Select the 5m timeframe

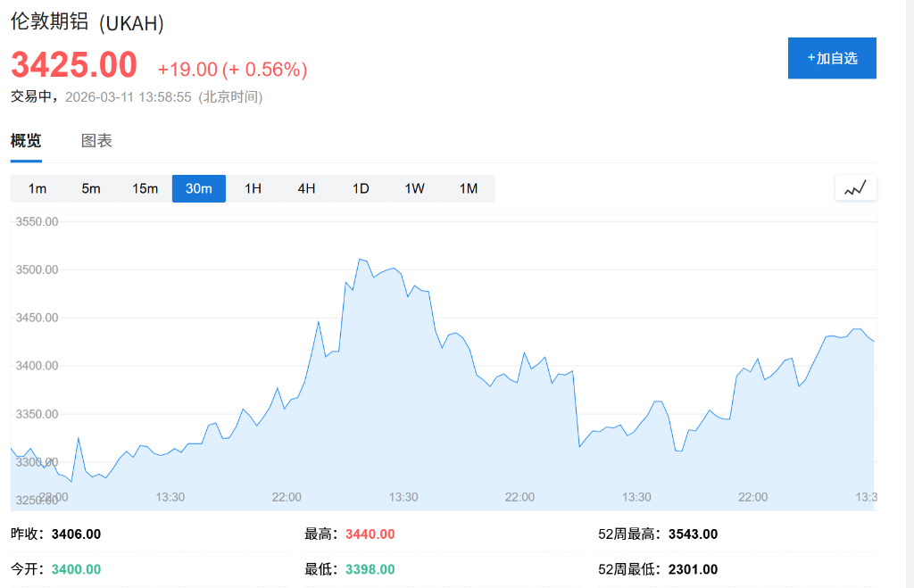91,188
